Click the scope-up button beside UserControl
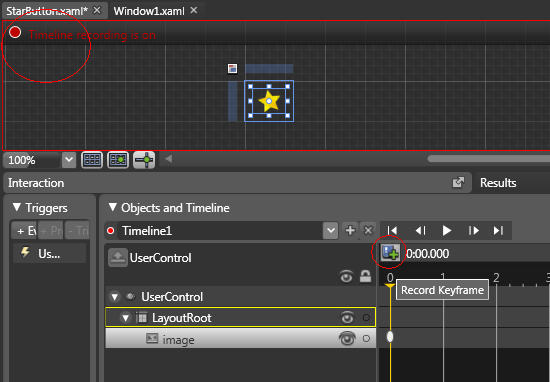 coord(118,258)
